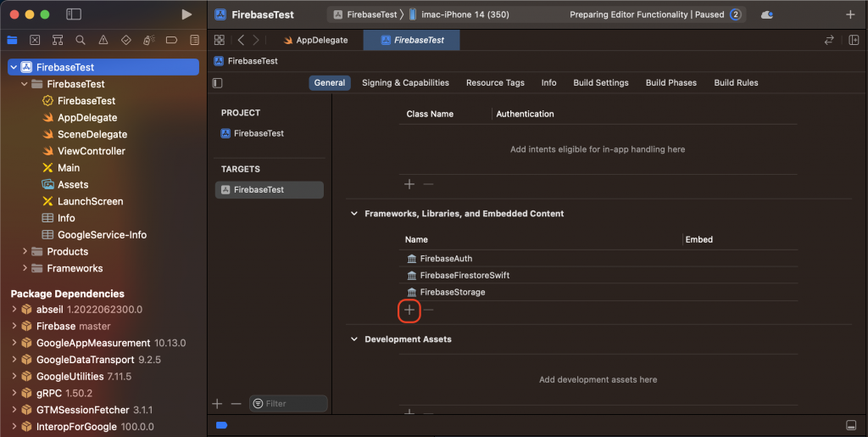Remove an intent with the minus button

click(428, 184)
